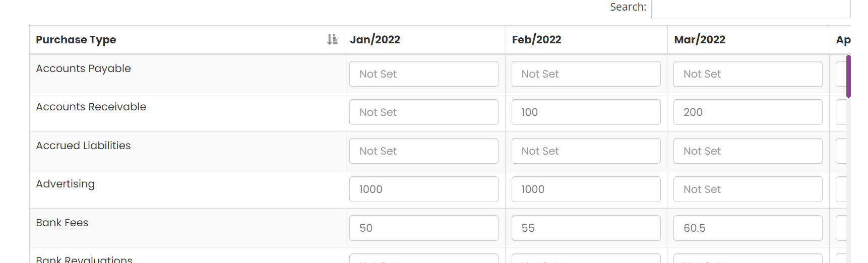
Task: Select Accounts Payable Feb/2022 field
Action: coord(586,74)
